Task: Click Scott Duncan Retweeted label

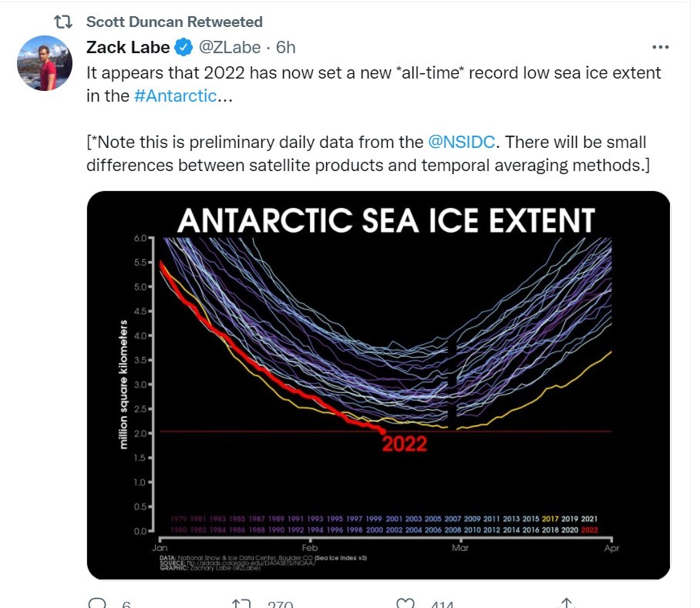Action: click(174, 22)
